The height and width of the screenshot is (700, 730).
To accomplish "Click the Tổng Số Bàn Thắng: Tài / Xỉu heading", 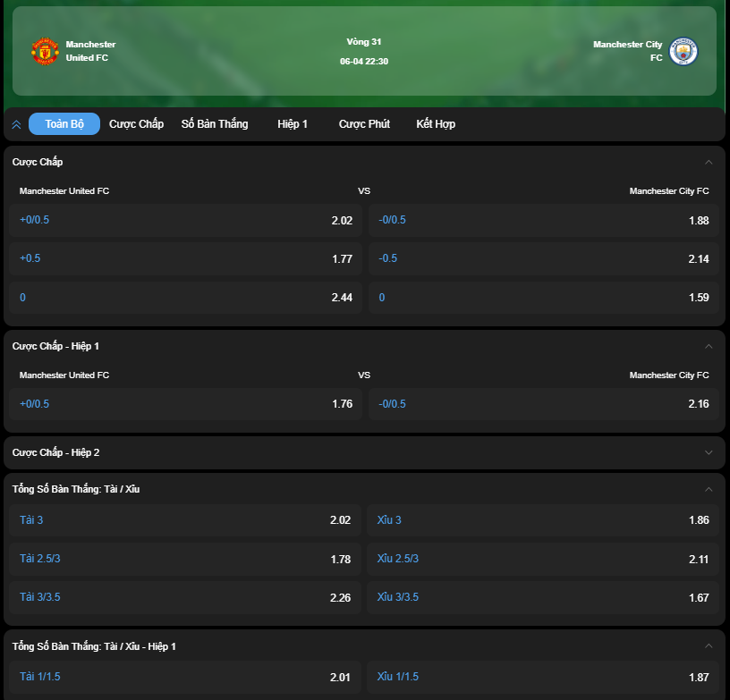I will pyautogui.click(x=76, y=489).
